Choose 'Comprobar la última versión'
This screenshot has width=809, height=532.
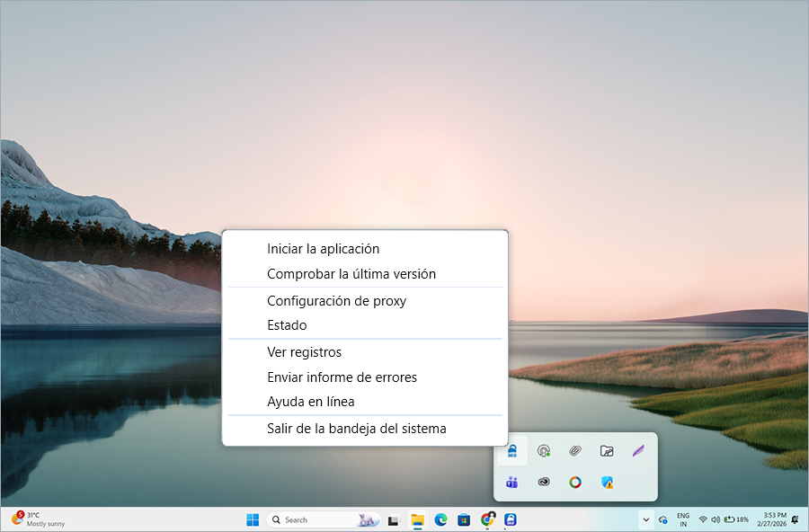(x=351, y=274)
